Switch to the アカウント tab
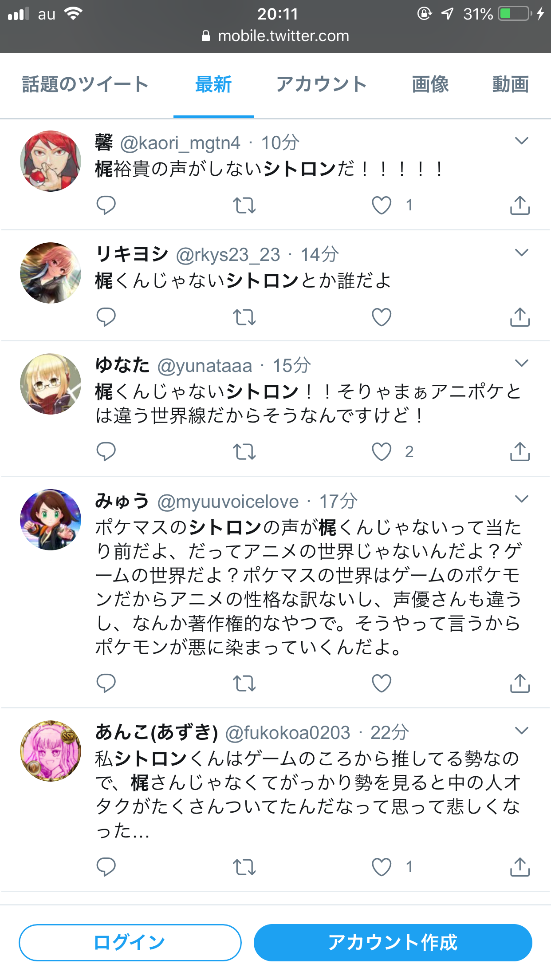This screenshot has width=551, height=980. pos(322,84)
